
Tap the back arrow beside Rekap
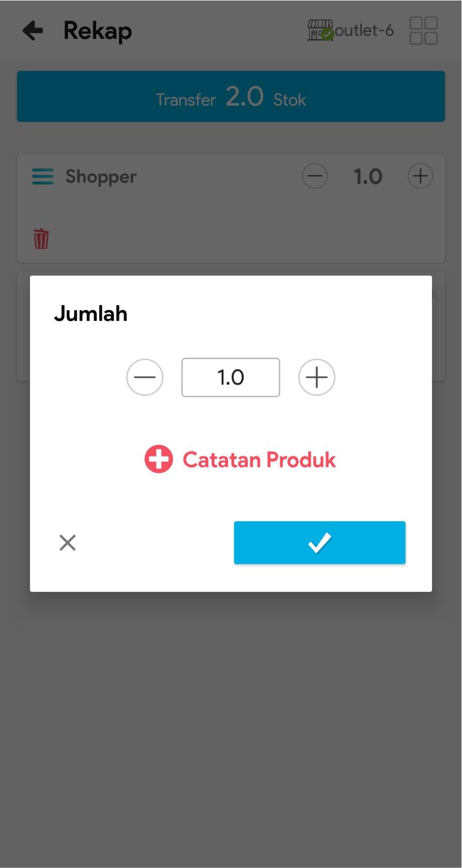click(x=33, y=31)
